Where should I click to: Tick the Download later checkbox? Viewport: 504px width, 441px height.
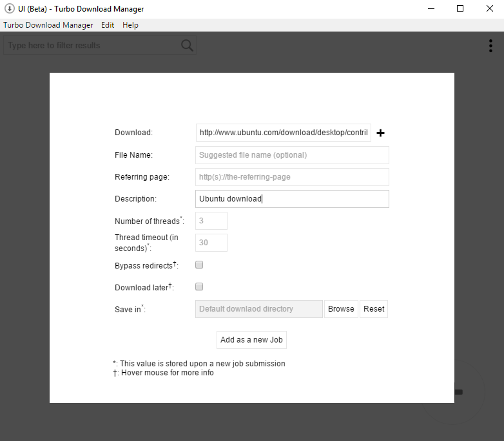click(x=199, y=286)
